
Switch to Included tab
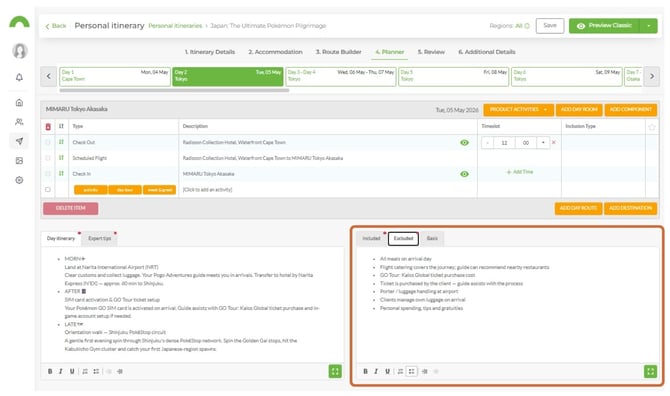pyautogui.click(x=371, y=238)
